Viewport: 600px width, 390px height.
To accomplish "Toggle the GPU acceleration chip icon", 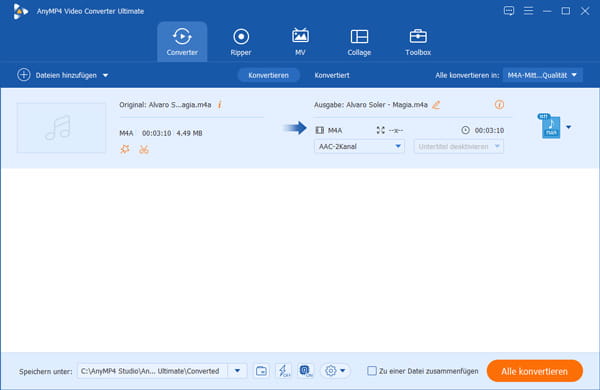I will [x=306, y=370].
